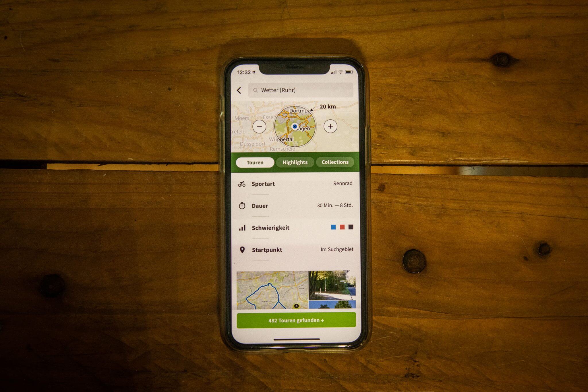Tap the location pin startpoint icon

[x=244, y=250]
